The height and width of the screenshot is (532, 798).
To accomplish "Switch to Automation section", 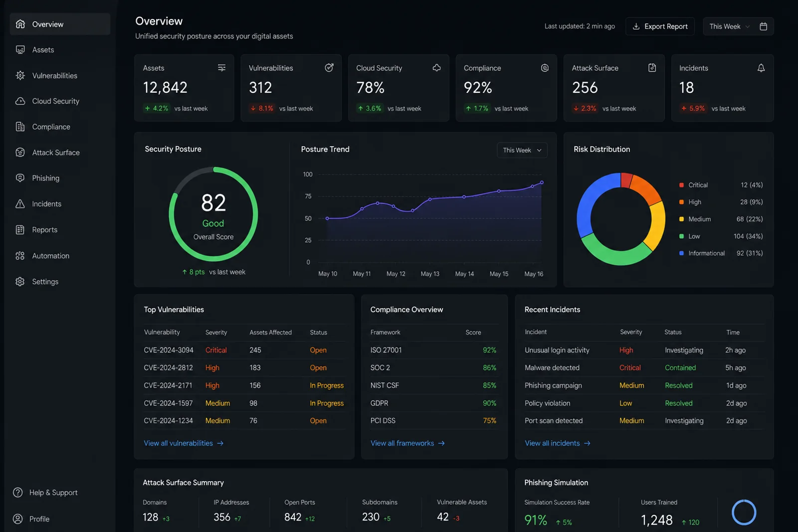I will pyautogui.click(x=60, y=256).
